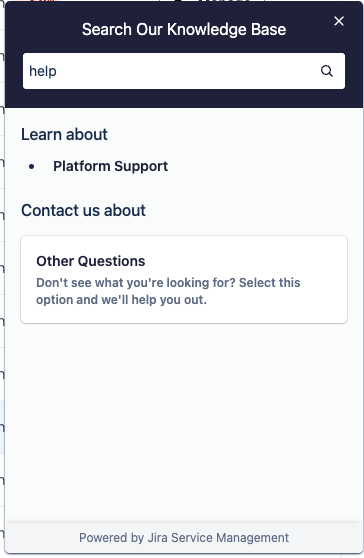Screen dimensions: 364x558
Task: Click the bullet next to Platform Support
Action: click(x=32, y=167)
